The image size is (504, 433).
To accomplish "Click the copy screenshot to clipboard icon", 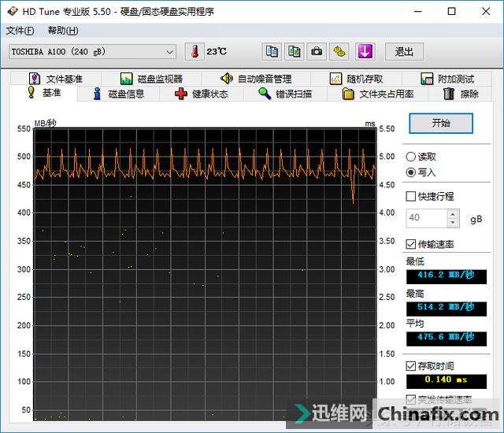I will tap(294, 51).
